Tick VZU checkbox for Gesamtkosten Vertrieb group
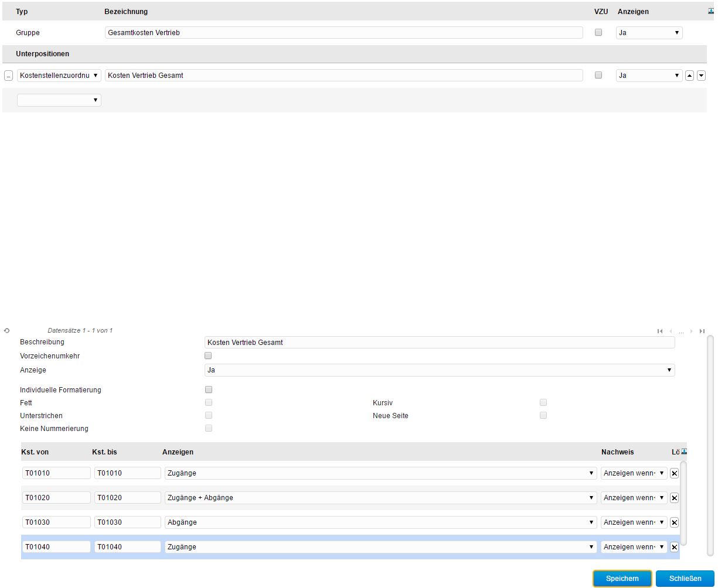The height and width of the screenshot is (588, 718). (598, 33)
